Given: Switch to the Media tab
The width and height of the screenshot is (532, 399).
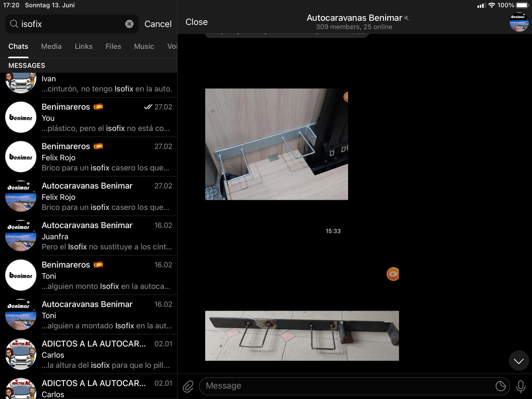Looking at the screenshot, I should 51,46.
